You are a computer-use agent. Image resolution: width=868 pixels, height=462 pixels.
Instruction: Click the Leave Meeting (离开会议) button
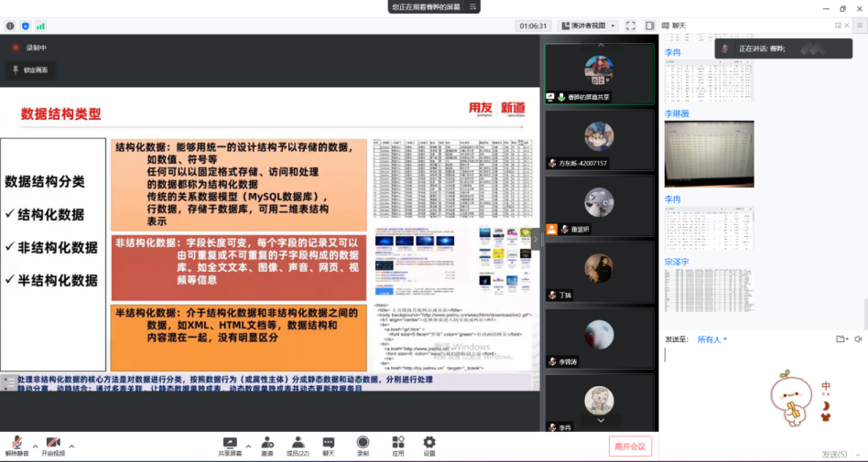630,446
